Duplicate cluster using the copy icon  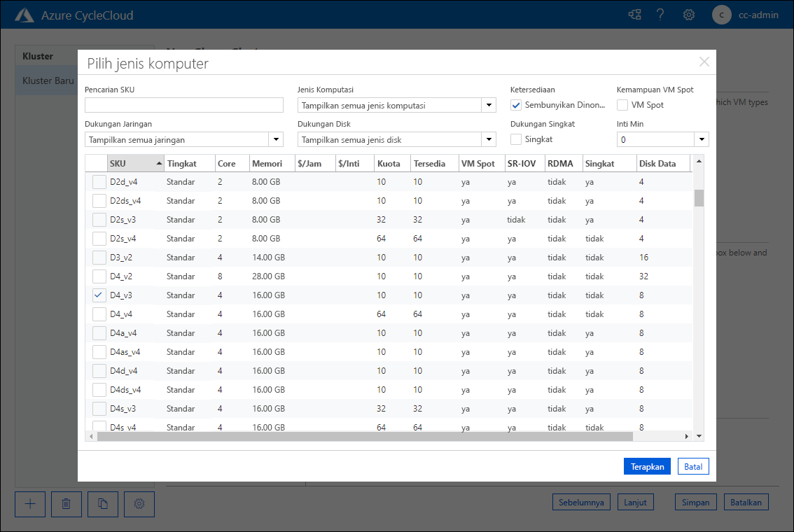click(102, 504)
